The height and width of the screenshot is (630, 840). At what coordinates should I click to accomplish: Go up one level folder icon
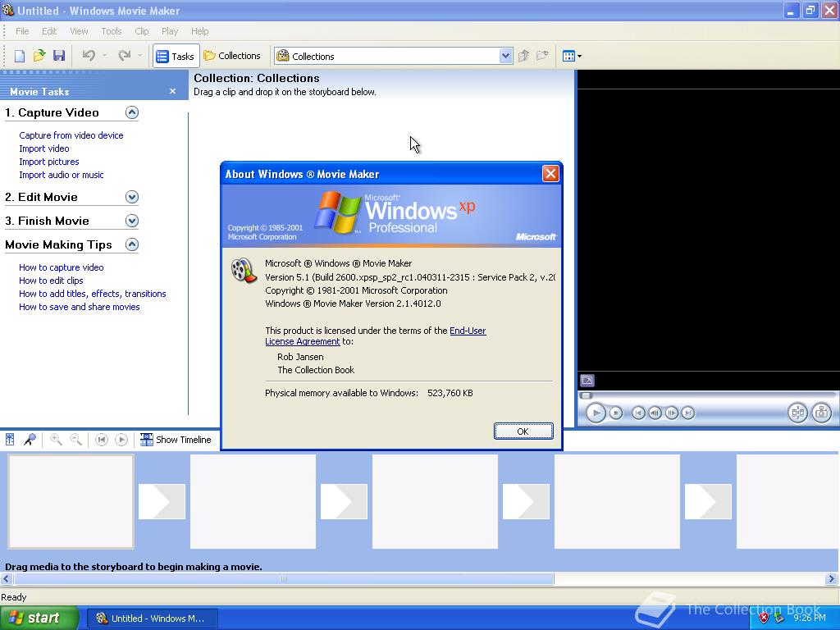[524, 56]
